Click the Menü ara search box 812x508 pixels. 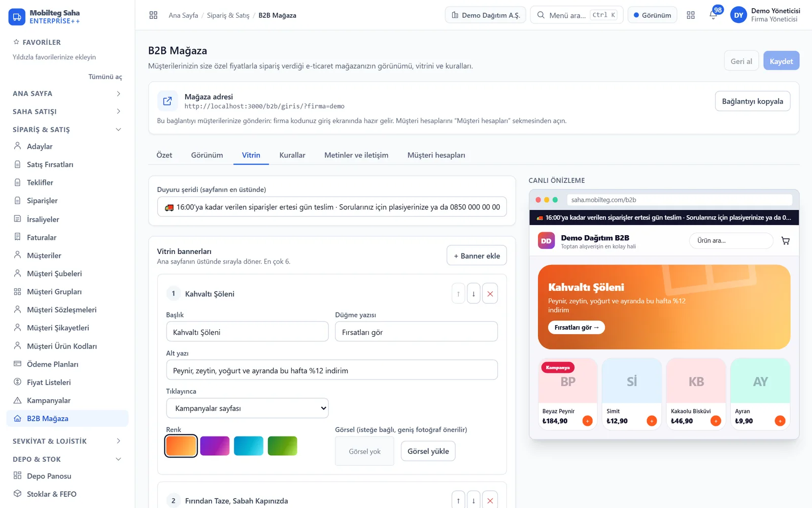click(x=577, y=15)
